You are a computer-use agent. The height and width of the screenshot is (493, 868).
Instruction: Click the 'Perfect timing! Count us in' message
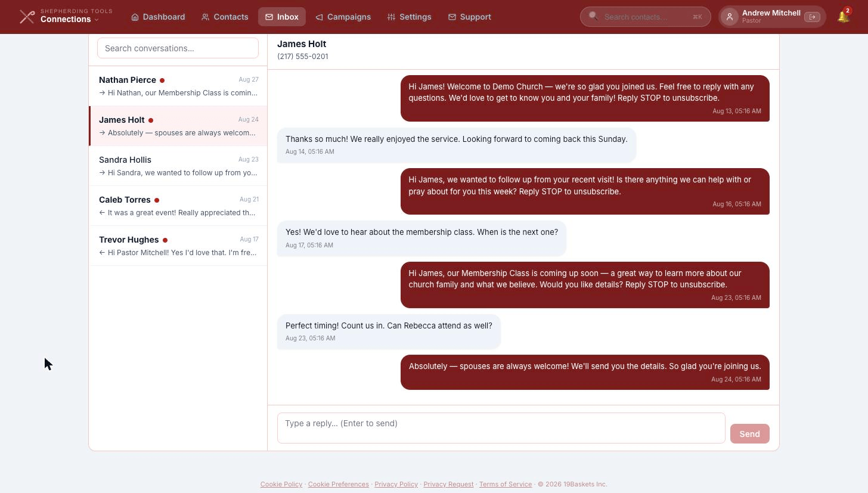[x=389, y=331]
